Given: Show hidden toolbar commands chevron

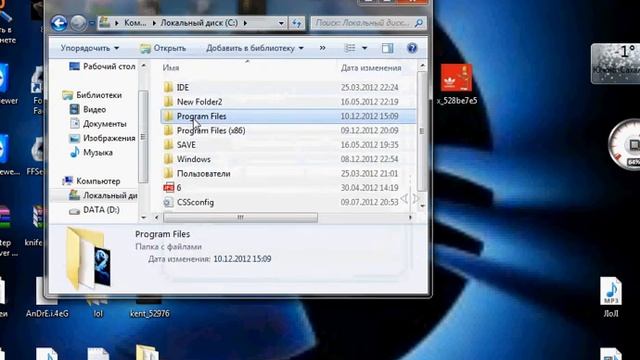Looking at the screenshot, I should (322, 48).
